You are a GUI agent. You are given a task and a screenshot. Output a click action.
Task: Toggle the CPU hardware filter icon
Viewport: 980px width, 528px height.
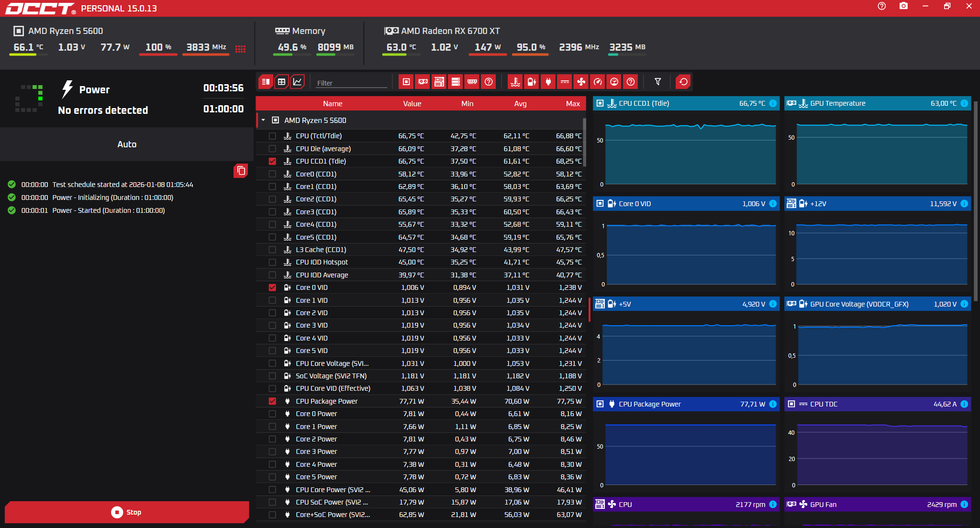click(x=406, y=82)
